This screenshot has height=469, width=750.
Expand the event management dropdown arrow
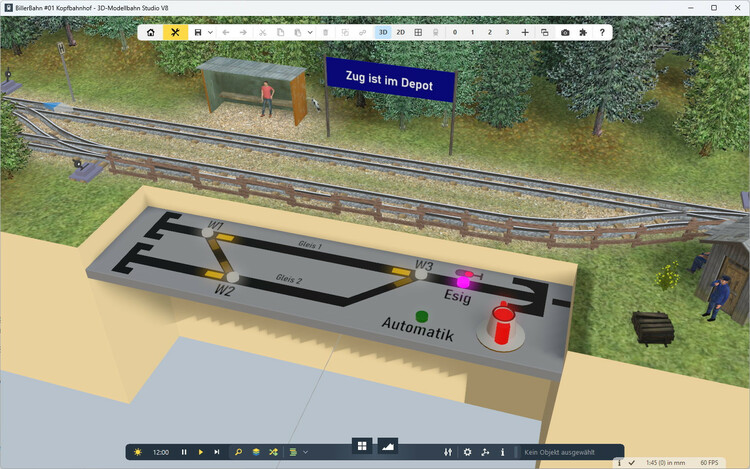point(305,452)
